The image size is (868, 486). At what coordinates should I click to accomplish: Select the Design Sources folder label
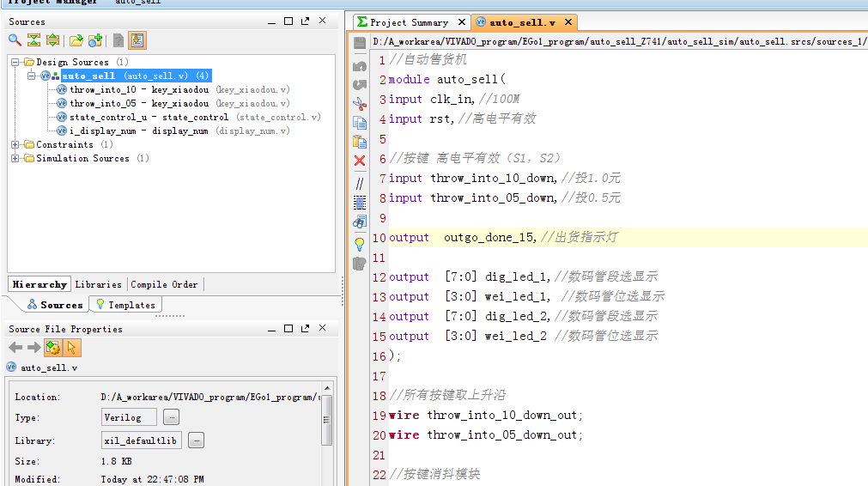tap(72, 62)
